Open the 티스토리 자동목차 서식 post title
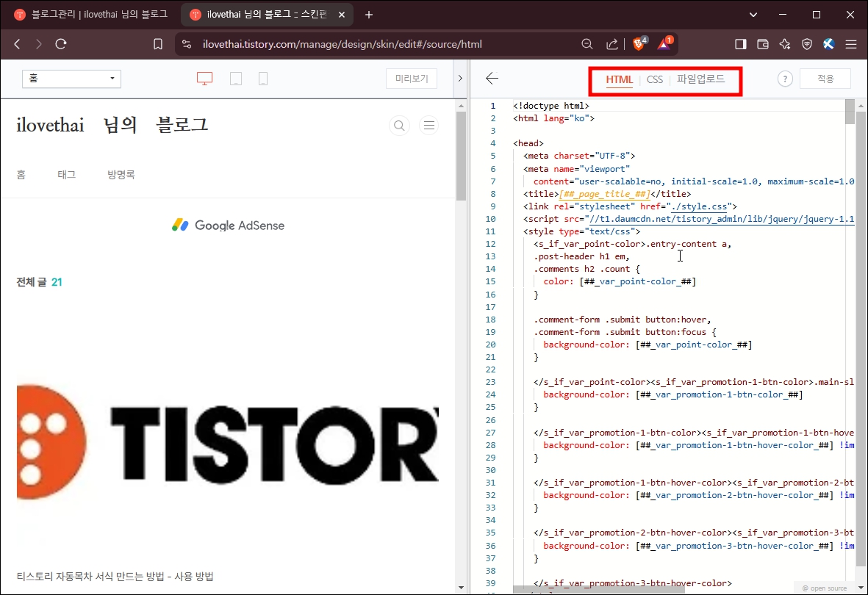868x595 pixels. pos(115,576)
